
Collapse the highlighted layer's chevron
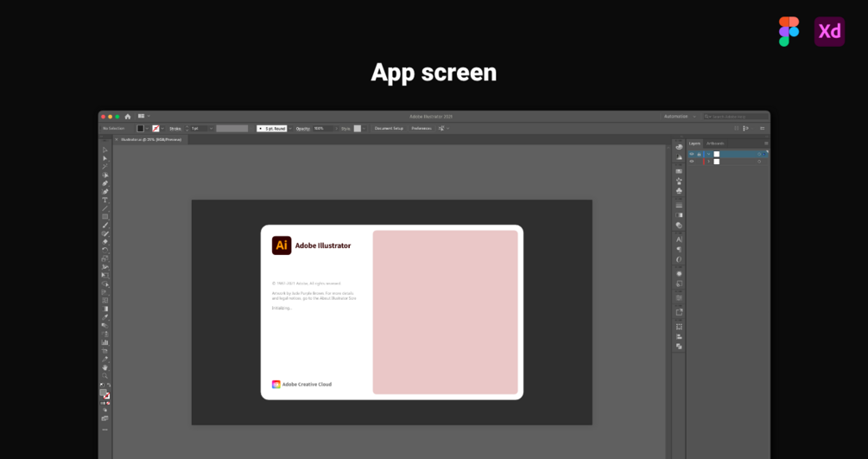click(x=708, y=154)
